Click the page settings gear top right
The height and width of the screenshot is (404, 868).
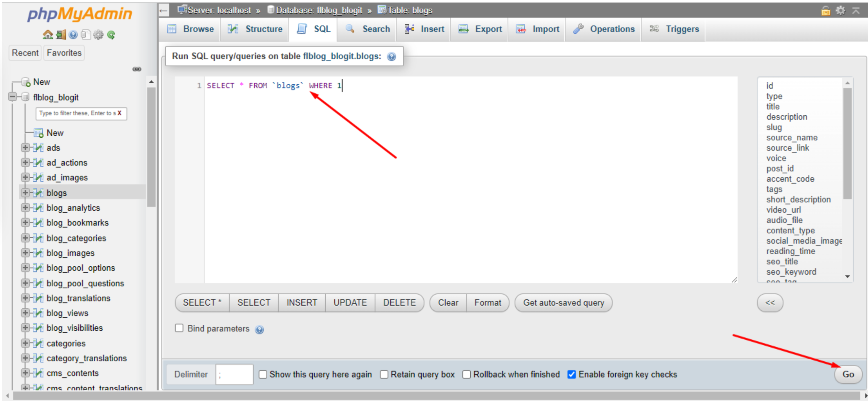[x=840, y=11]
